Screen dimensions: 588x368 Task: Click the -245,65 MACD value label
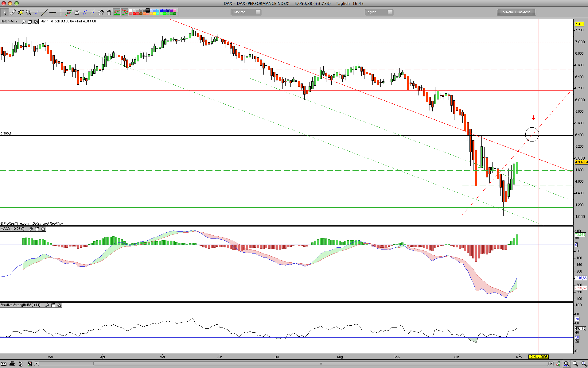tap(581, 278)
